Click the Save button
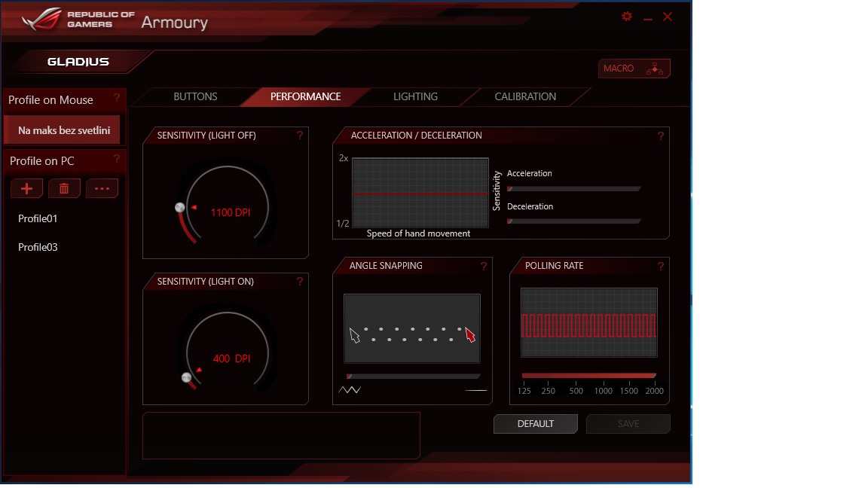This screenshot has width=868, height=488. pyautogui.click(x=628, y=424)
